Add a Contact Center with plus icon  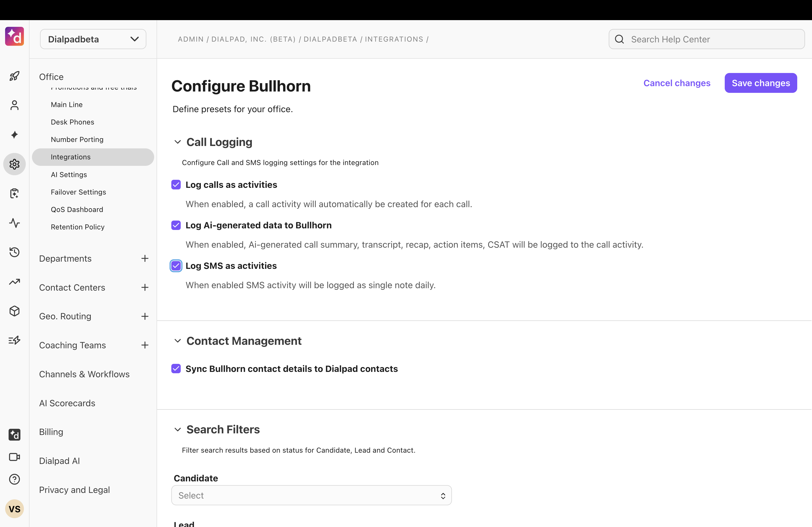tap(145, 287)
